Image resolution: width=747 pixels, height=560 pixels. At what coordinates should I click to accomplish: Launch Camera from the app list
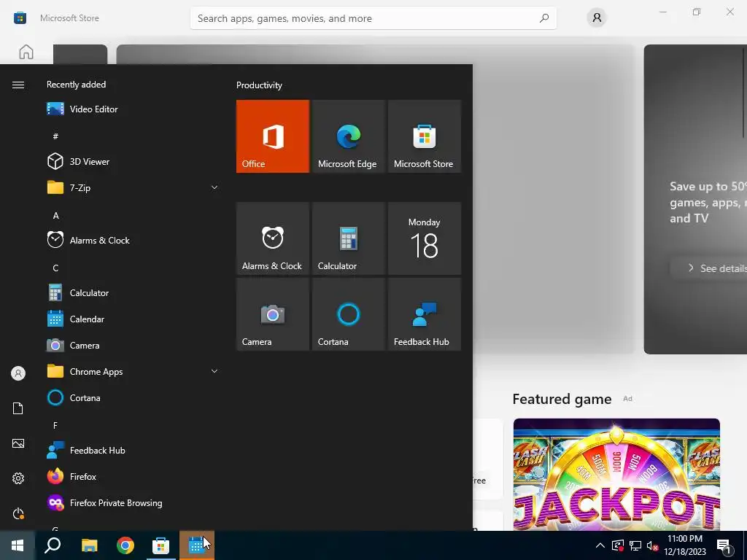133,345
